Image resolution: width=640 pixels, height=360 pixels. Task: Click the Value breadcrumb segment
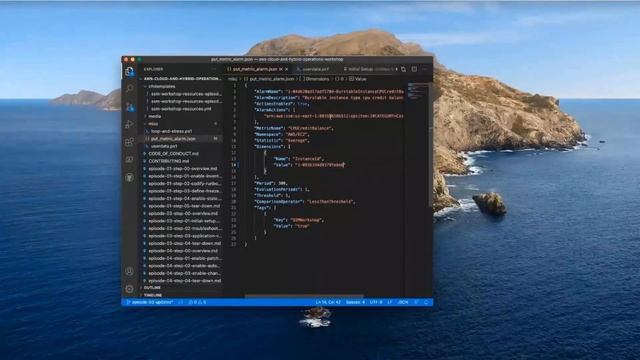(x=358, y=79)
